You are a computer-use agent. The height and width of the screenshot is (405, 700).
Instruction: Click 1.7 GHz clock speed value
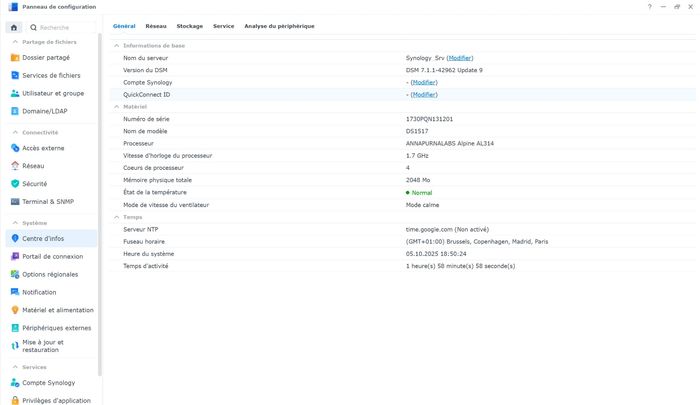point(417,156)
